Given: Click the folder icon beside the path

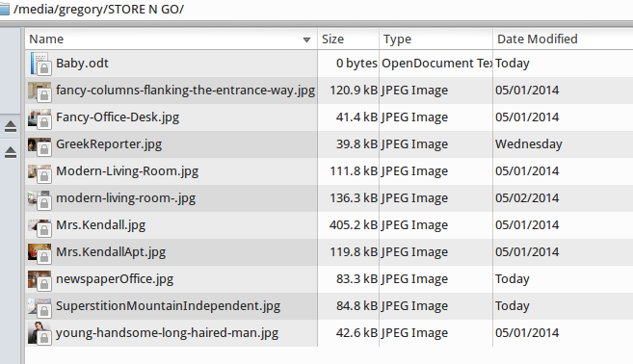Looking at the screenshot, I should (x=4, y=10).
